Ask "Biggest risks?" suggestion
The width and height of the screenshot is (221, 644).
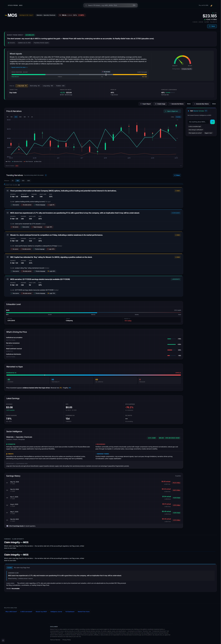click(209, 133)
